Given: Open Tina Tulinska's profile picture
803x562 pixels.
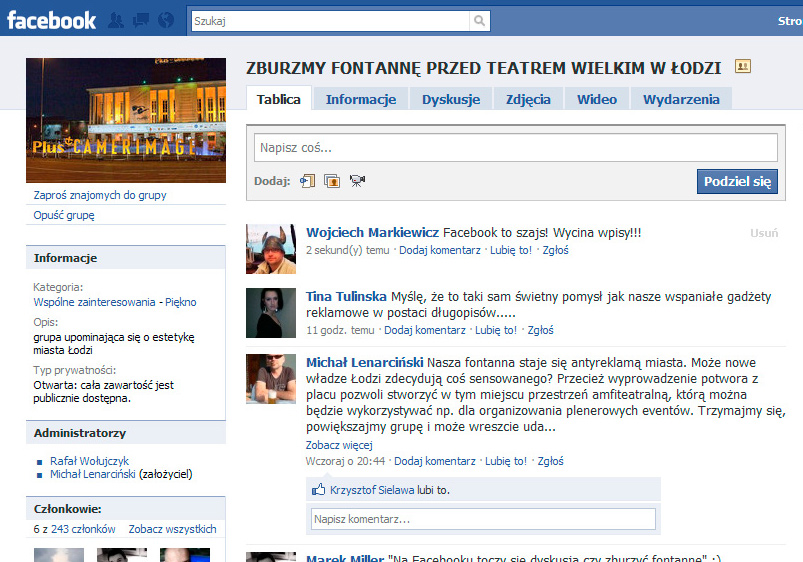Looking at the screenshot, I should coord(271,313).
